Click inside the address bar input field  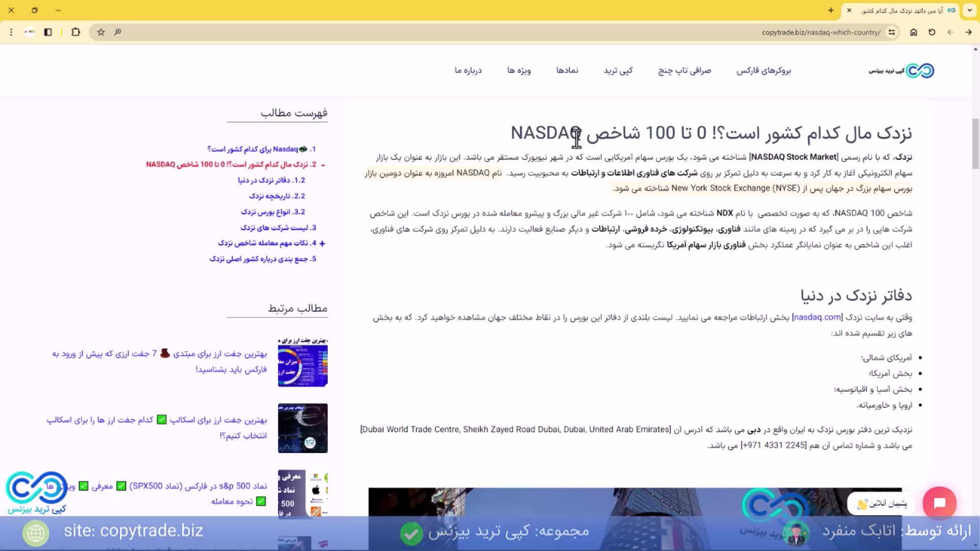click(817, 32)
